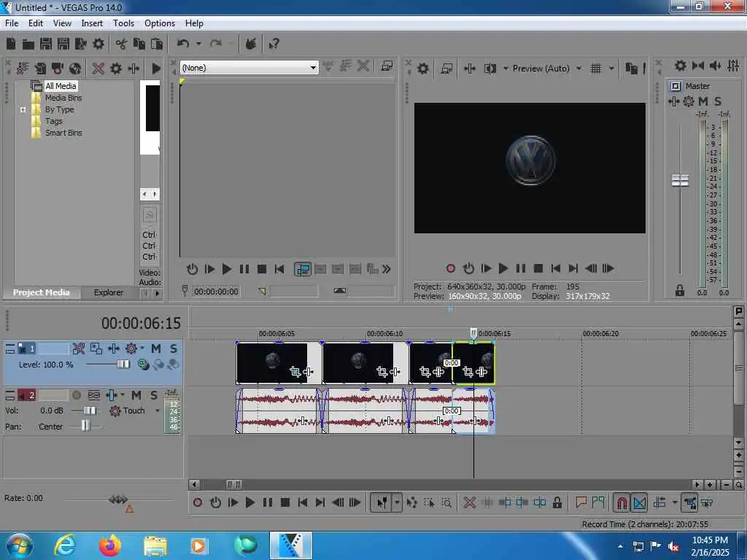Open the Tools menu
This screenshot has height=560, width=747.
(x=123, y=23)
